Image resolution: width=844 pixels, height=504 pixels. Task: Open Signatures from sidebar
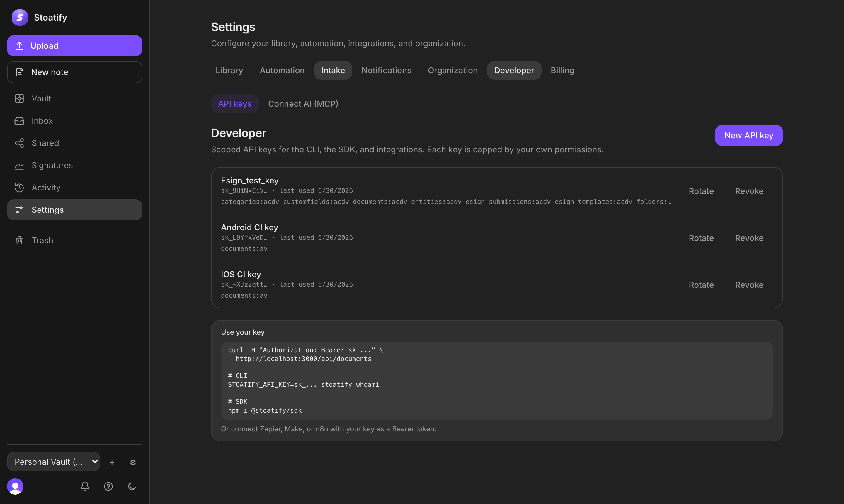(75, 165)
